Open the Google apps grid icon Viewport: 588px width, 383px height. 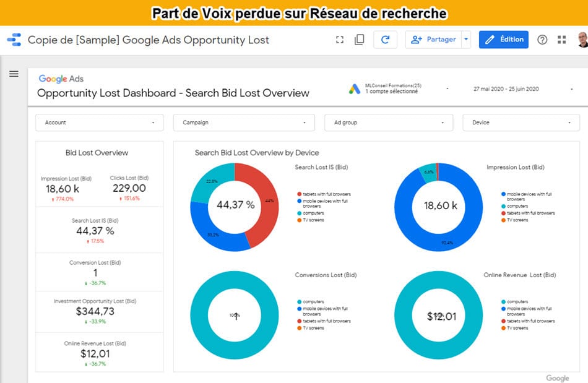tap(562, 40)
